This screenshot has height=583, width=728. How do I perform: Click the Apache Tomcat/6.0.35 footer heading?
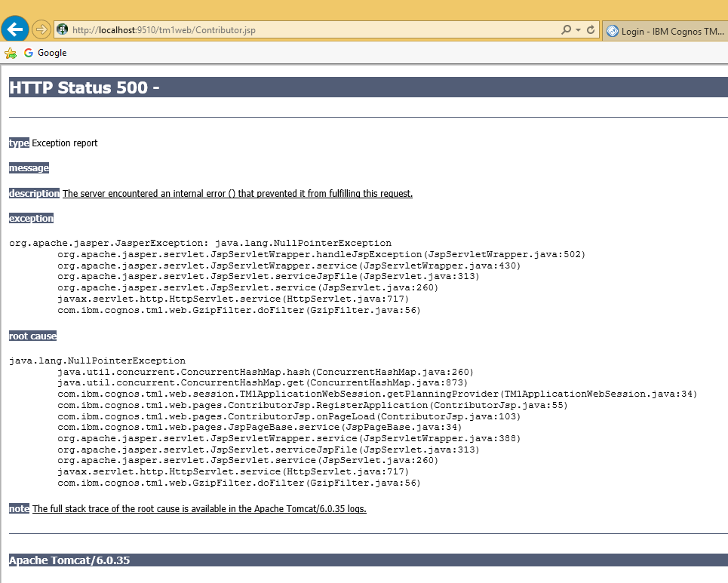pyautogui.click(x=69, y=560)
